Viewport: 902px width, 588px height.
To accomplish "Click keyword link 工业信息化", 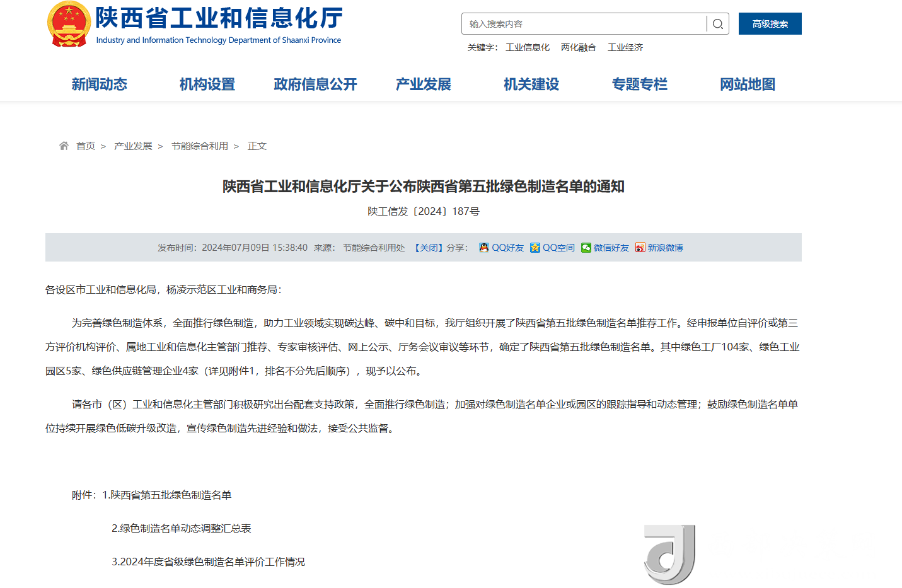I will click(528, 47).
